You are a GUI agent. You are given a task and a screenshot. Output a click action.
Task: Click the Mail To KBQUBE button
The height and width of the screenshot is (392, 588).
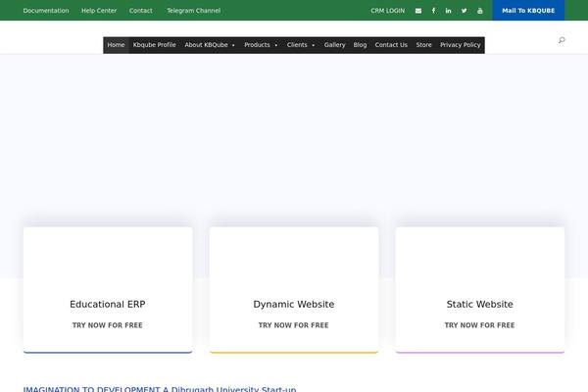(528, 11)
